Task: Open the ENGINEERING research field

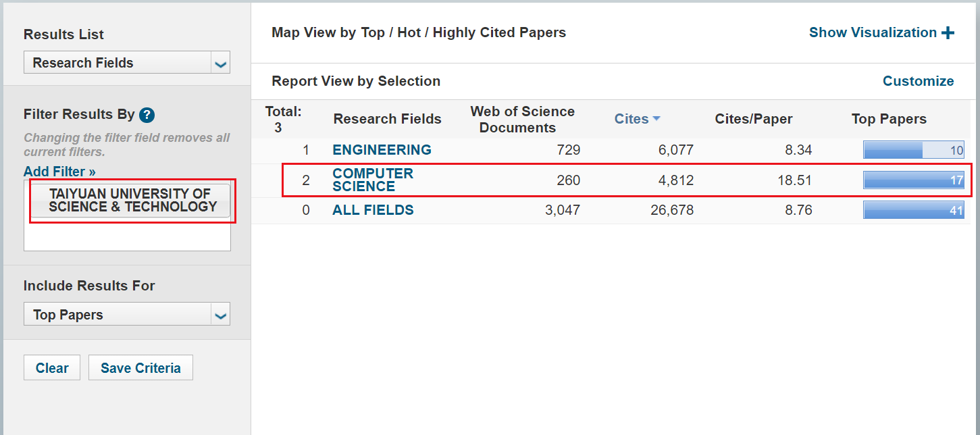Action: click(382, 150)
